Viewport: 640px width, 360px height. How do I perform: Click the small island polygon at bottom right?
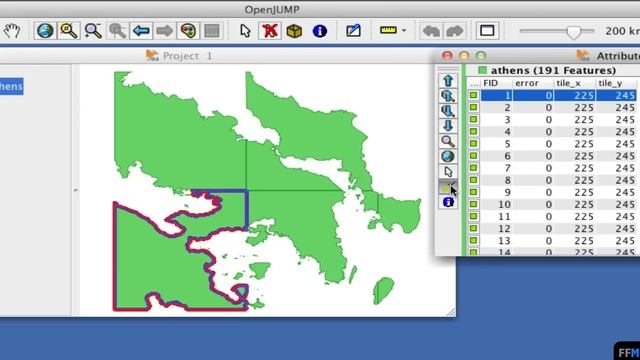(x=383, y=290)
